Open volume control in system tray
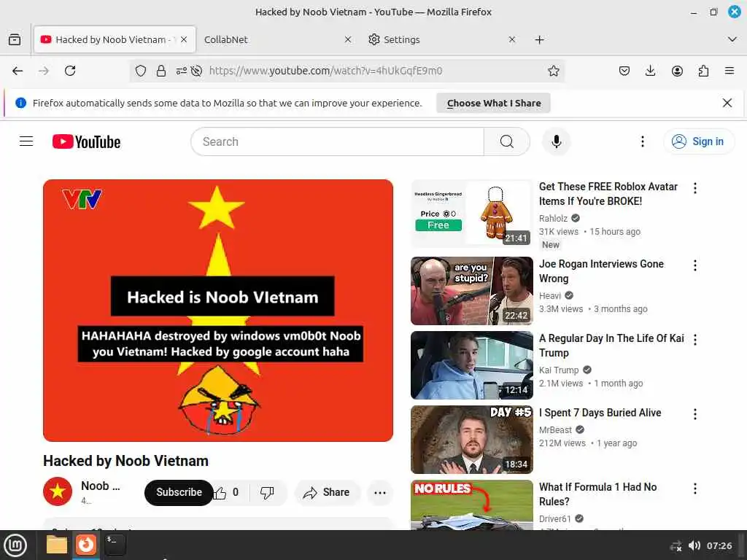 point(694,545)
